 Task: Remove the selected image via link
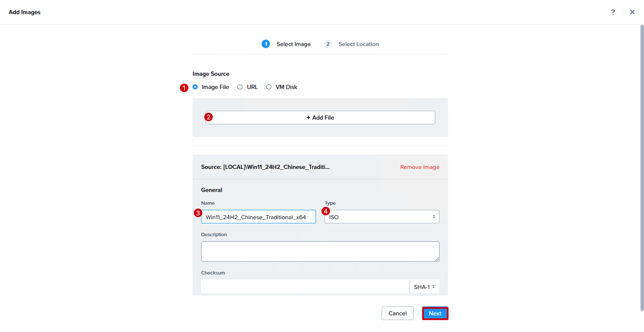tap(420, 167)
